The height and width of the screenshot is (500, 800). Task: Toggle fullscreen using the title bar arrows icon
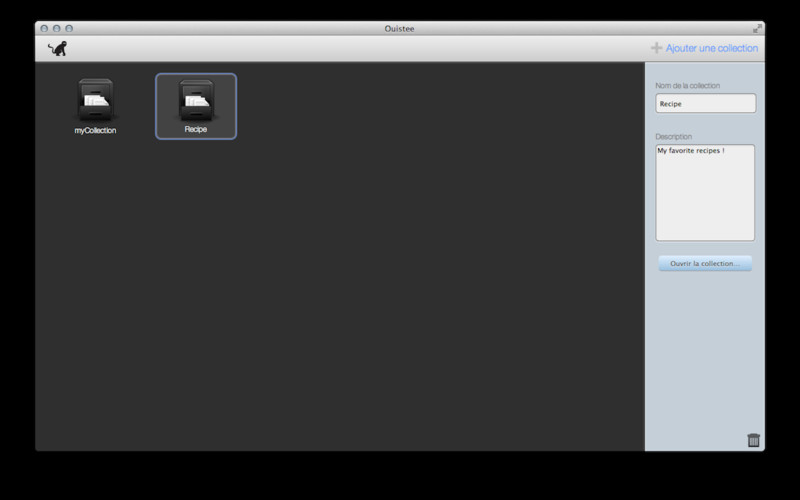coord(757,29)
